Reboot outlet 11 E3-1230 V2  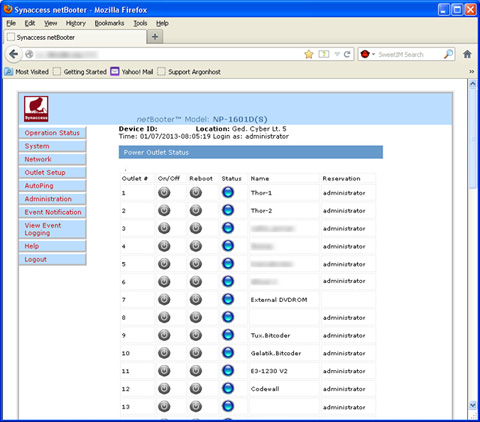(x=196, y=371)
